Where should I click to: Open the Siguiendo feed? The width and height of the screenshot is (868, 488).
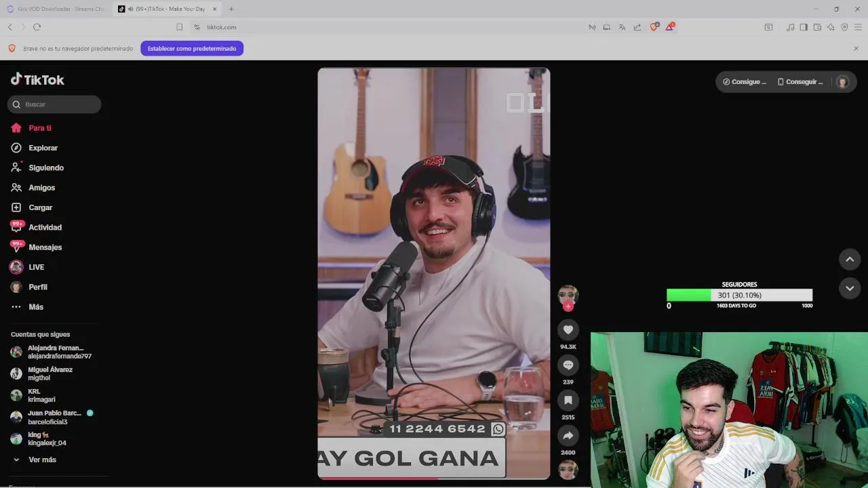click(x=37, y=167)
